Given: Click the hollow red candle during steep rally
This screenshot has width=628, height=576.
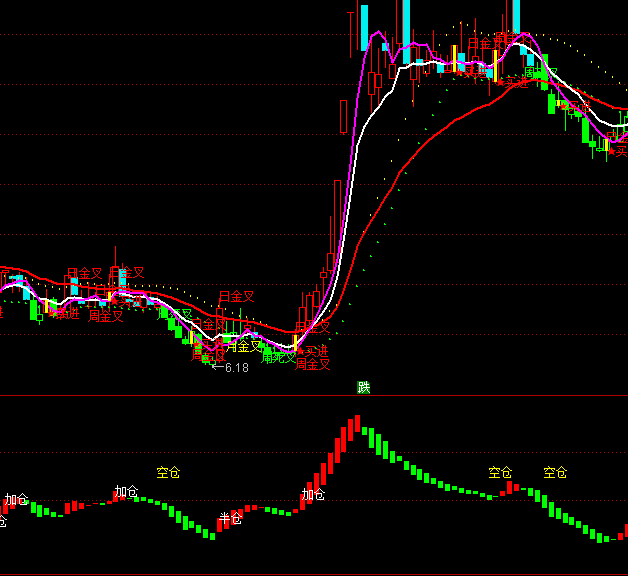Looking at the screenshot, I should point(344,116).
